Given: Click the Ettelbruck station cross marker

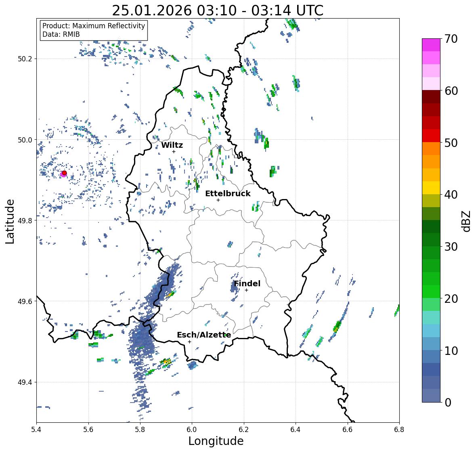Looking at the screenshot, I should [218, 200].
